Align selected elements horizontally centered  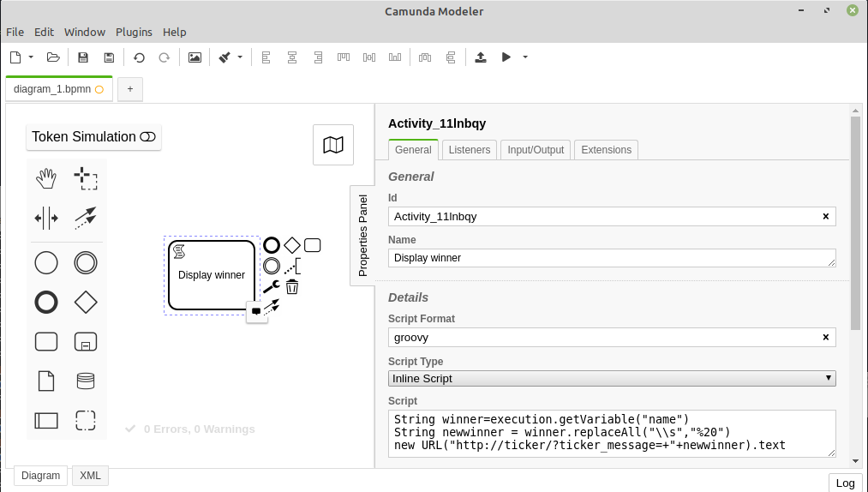(292, 57)
